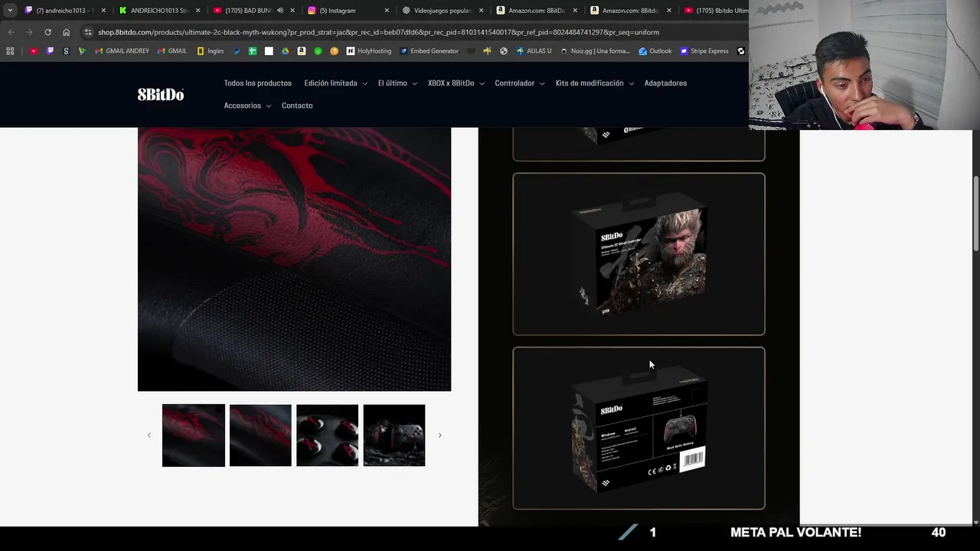
Task: Show previous product thumbnails arrow
Action: click(149, 435)
